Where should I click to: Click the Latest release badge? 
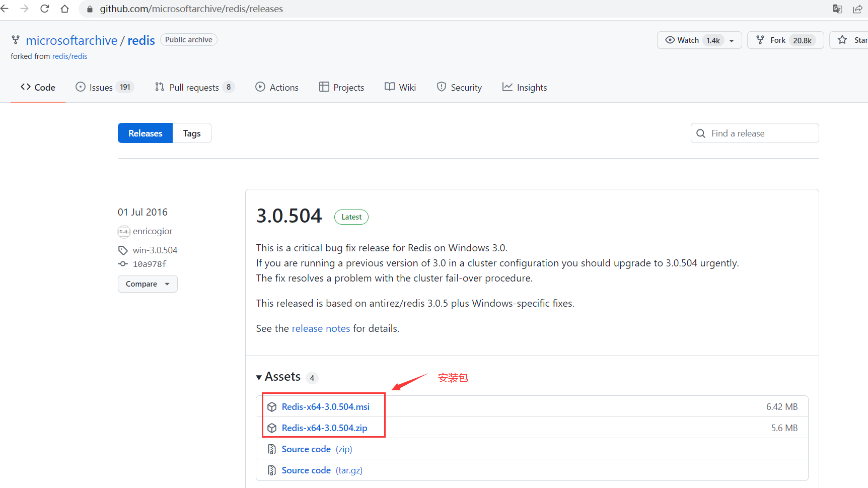click(x=351, y=217)
